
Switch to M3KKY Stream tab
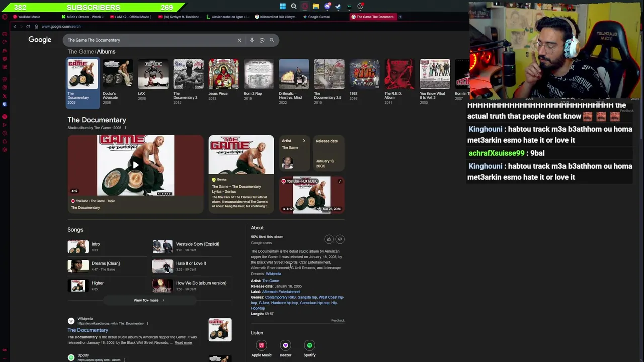tap(83, 17)
